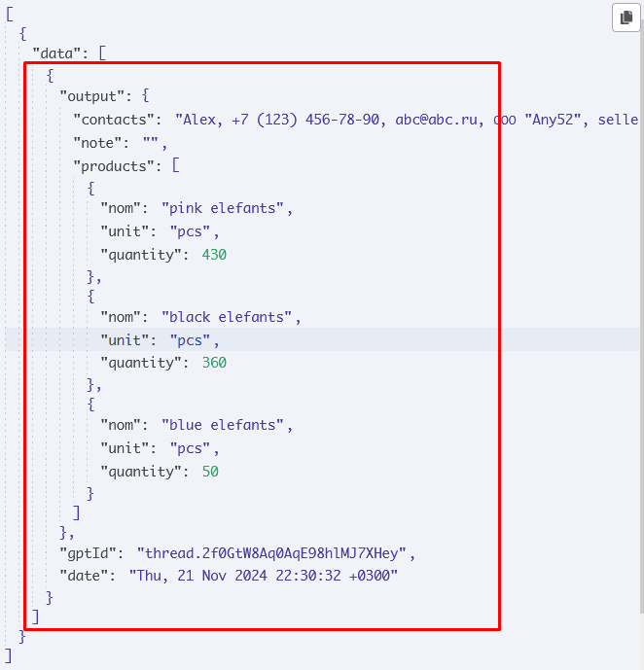The width and height of the screenshot is (644, 670).
Task: Select the value "blue elefants"
Action: pos(223,425)
